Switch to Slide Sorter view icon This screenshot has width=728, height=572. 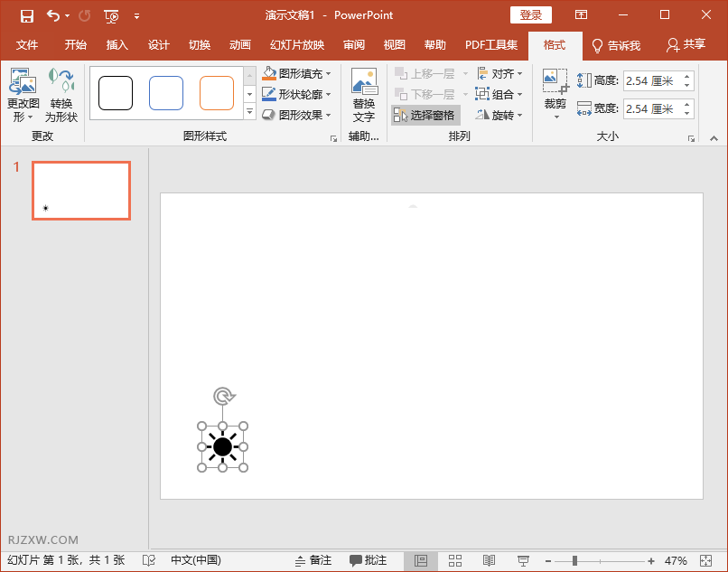point(455,561)
